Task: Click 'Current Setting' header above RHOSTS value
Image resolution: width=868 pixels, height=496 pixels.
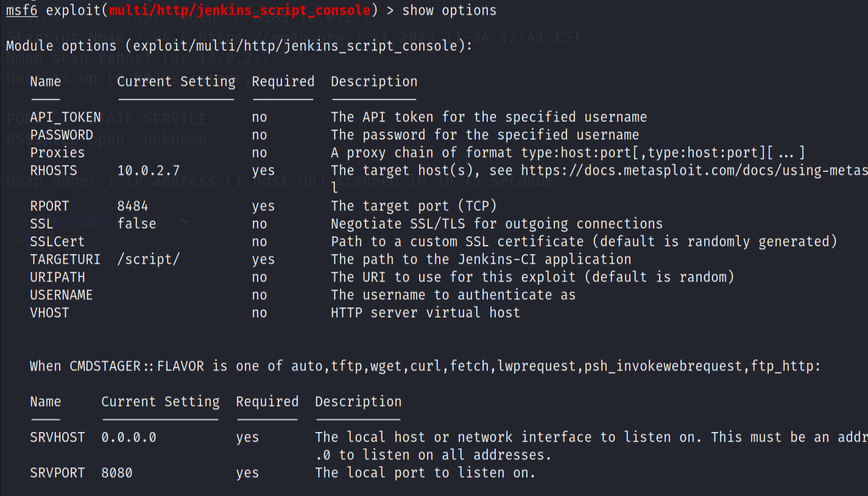Action: click(x=176, y=81)
